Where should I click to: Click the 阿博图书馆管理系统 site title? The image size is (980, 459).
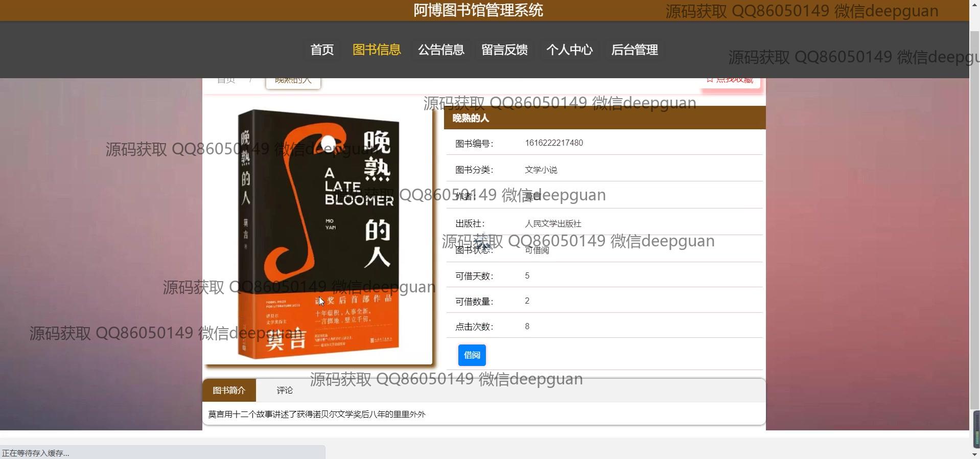tap(478, 10)
